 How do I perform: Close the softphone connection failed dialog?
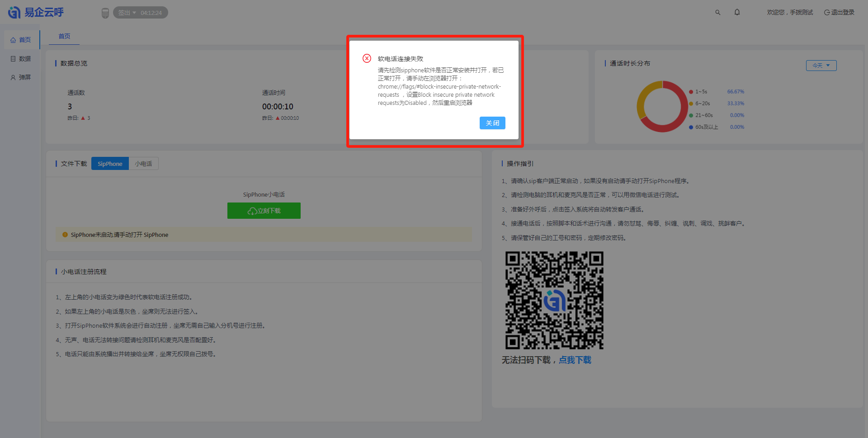click(x=492, y=123)
